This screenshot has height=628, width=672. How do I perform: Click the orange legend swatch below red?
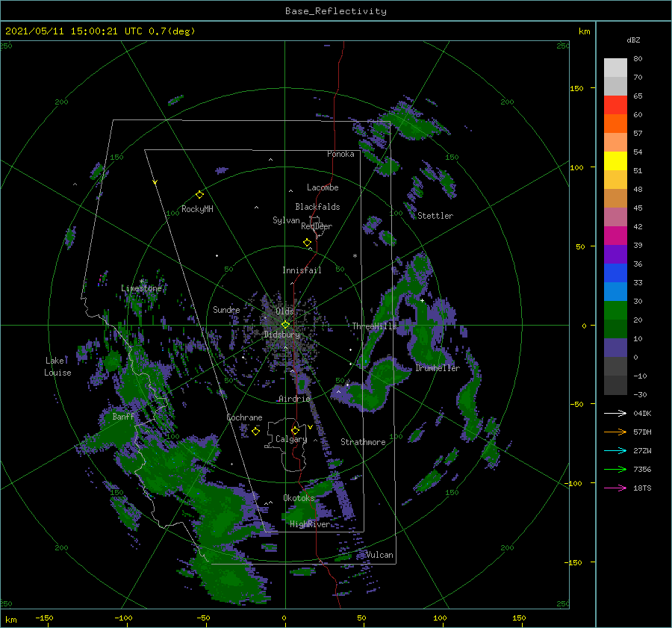point(615,124)
